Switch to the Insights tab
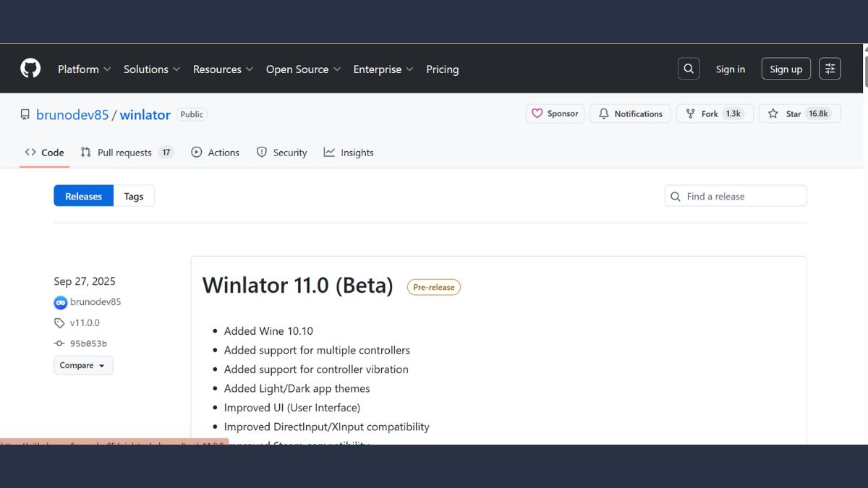This screenshot has width=868, height=488. [x=349, y=153]
